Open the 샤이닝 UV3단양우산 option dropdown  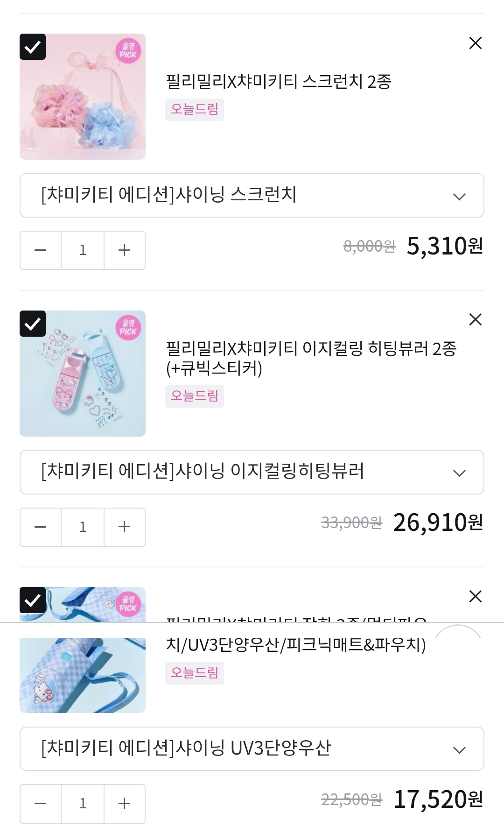(x=252, y=749)
